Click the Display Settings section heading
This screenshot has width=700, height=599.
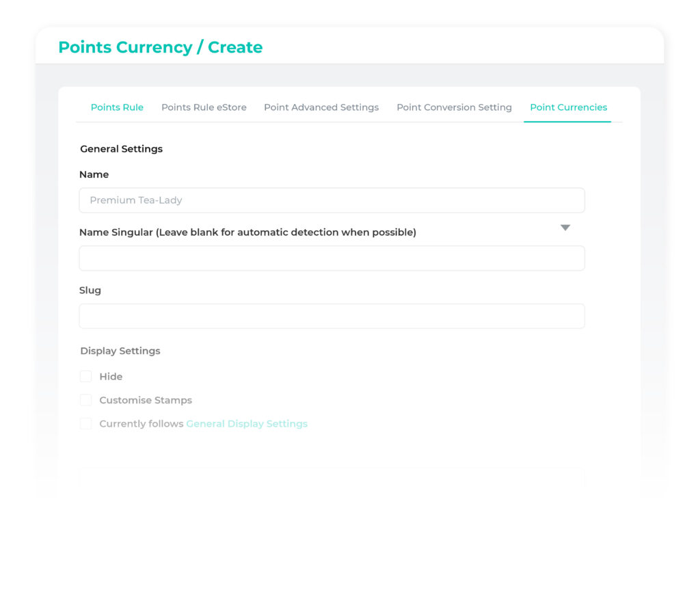pyautogui.click(x=120, y=351)
